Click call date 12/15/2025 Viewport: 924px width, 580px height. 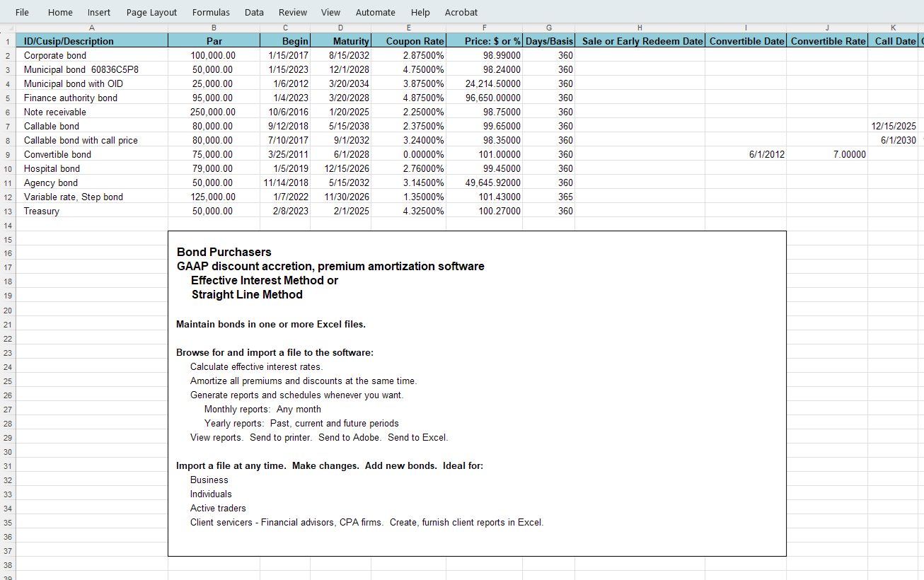point(893,126)
